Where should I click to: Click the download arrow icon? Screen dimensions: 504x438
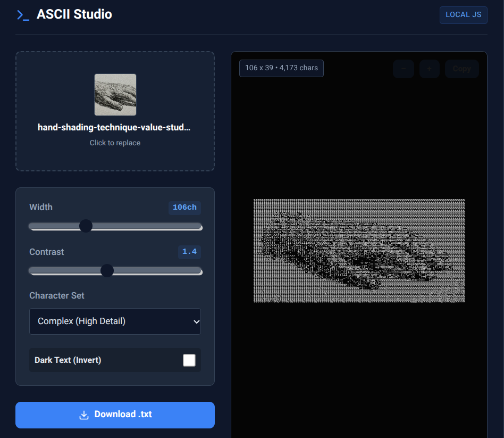84,415
